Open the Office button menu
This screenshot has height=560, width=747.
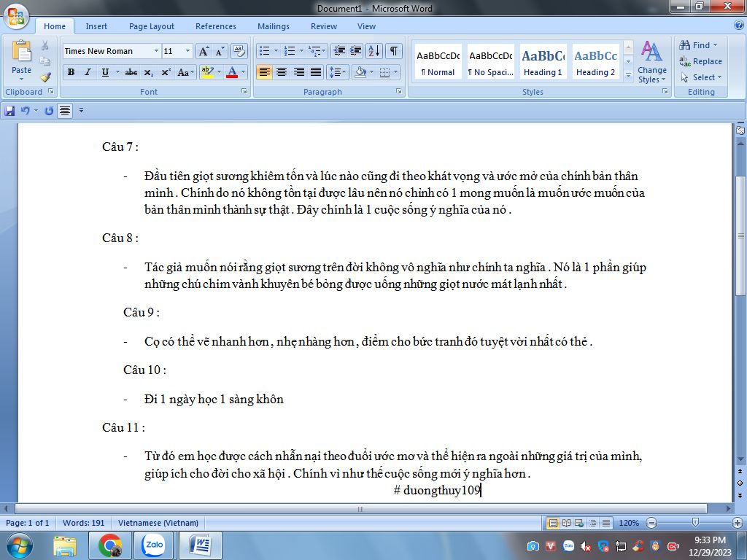pyautogui.click(x=16, y=16)
